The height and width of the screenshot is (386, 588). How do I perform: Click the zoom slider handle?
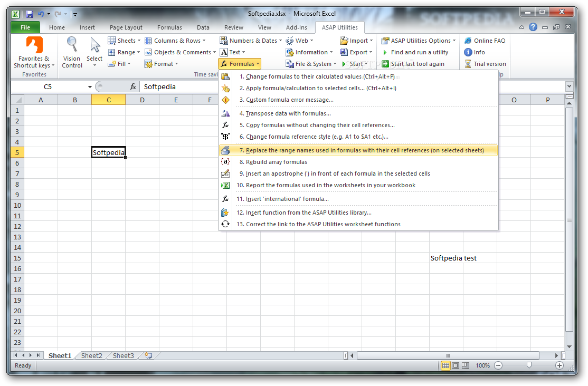529,365
